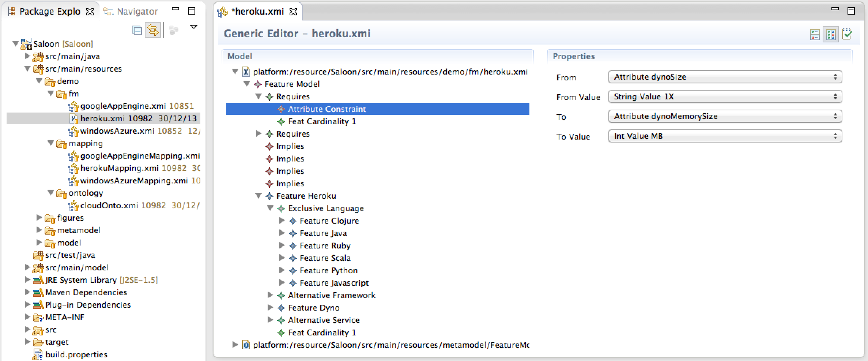Click Plug-in Dependencies library icon
Screen dimensions: 868x361
(38, 305)
